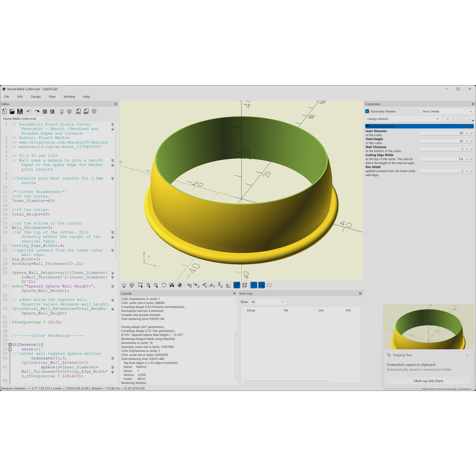Close the Editor panel
The image size is (476, 476).
(115, 104)
